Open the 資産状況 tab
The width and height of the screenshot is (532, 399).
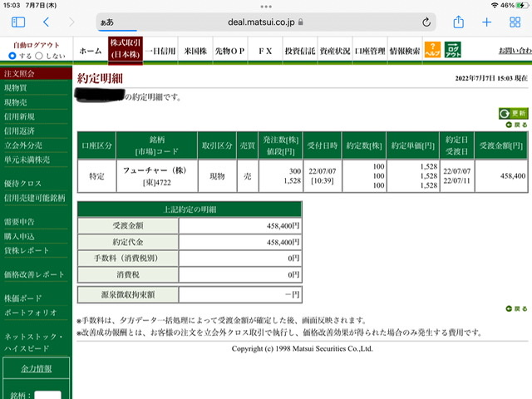click(335, 51)
